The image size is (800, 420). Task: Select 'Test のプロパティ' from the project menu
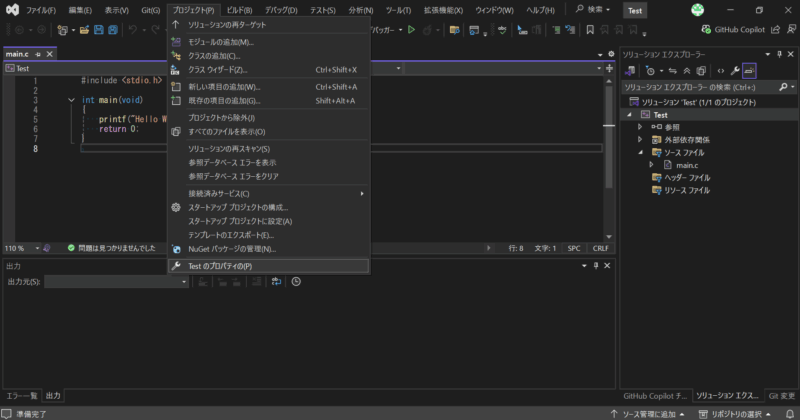point(220,266)
